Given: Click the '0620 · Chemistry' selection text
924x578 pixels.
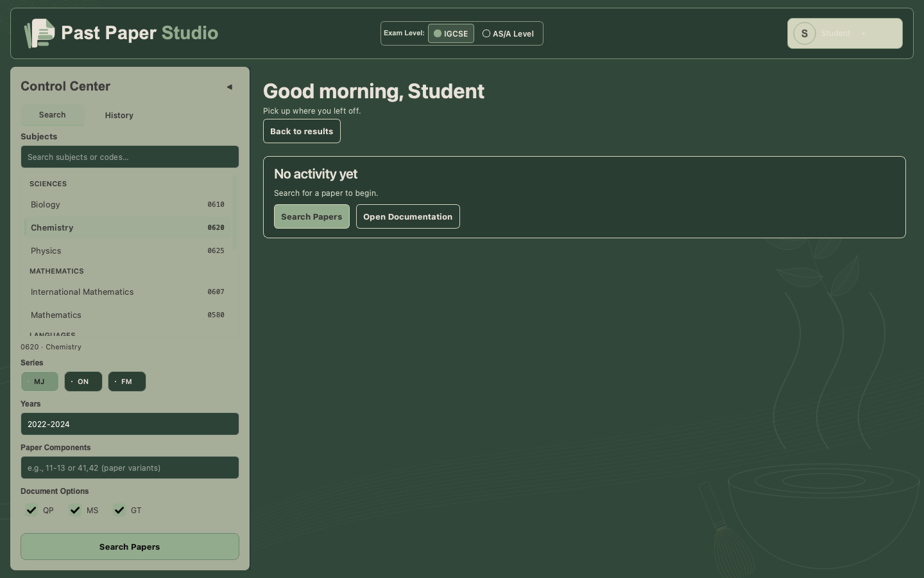Looking at the screenshot, I should pos(51,347).
